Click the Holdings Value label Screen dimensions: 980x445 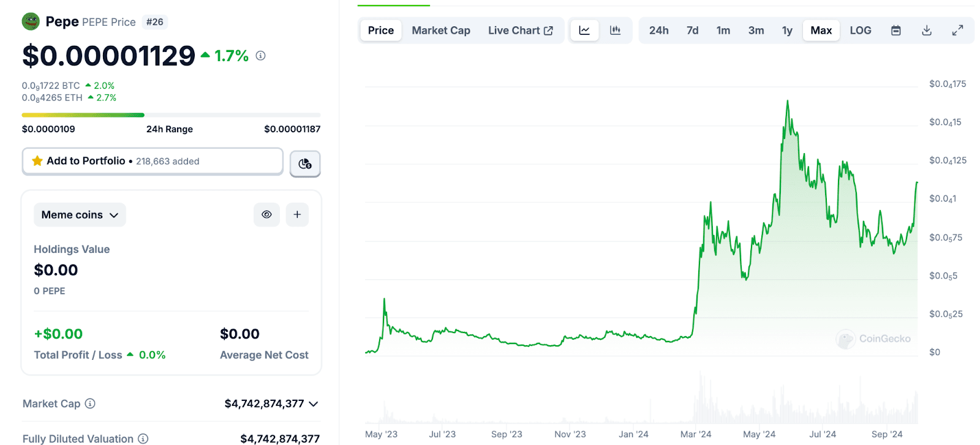tap(72, 249)
